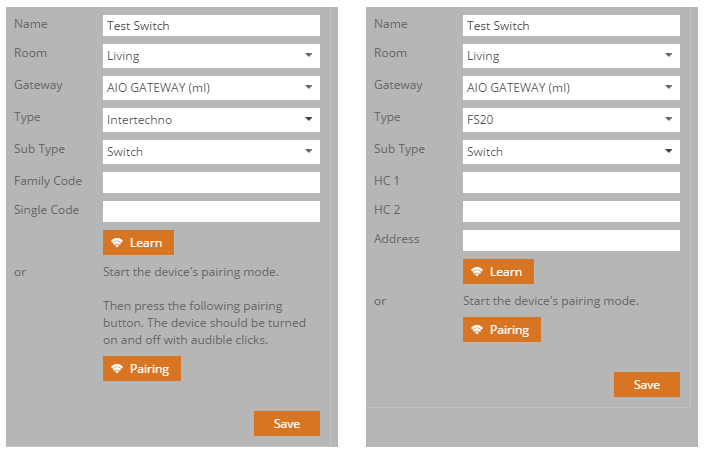Select the Address input field

point(571,240)
